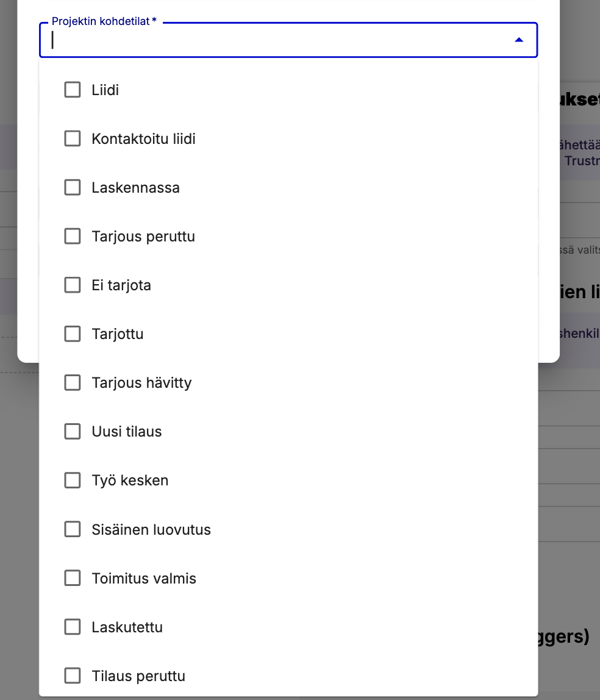This screenshot has height=700, width=600.
Task: Check the Liidi checkbox
Action: 73,90
